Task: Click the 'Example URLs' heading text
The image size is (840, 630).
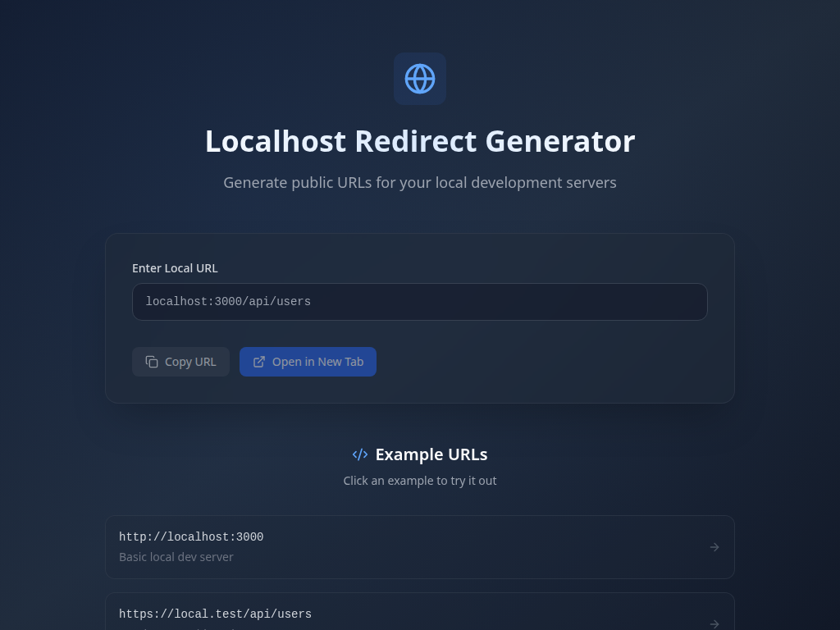Action: [431, 454]
